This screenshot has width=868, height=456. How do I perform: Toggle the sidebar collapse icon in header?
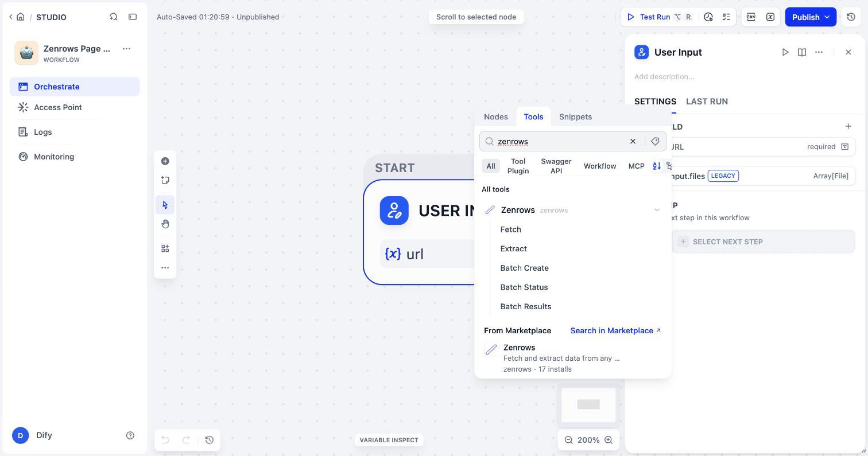(x=133, y=17)
